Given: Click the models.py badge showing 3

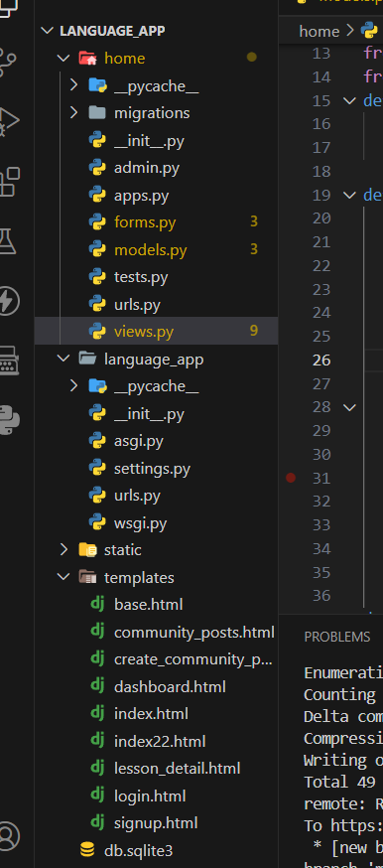Looking at the screenshot, I should pyautogui.click(x=254, y=249).
